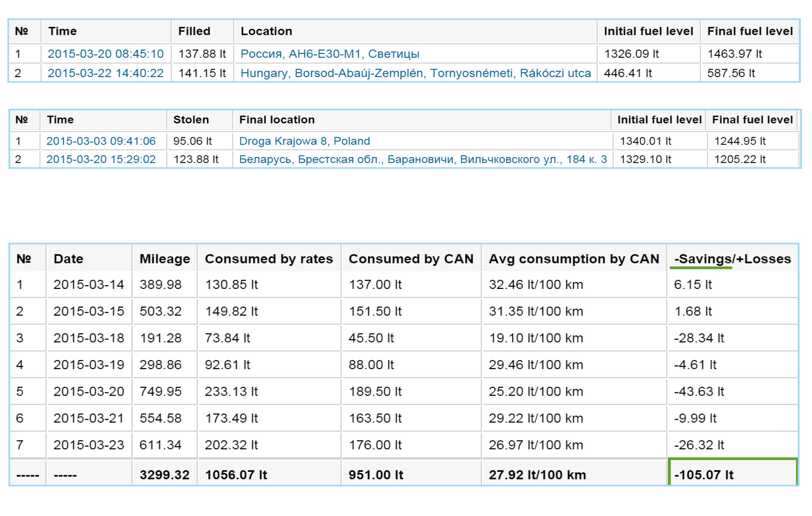Click the Final location column header
This screenshot has width=812, height=516.
pyautogui.click(x=277, y=120)
